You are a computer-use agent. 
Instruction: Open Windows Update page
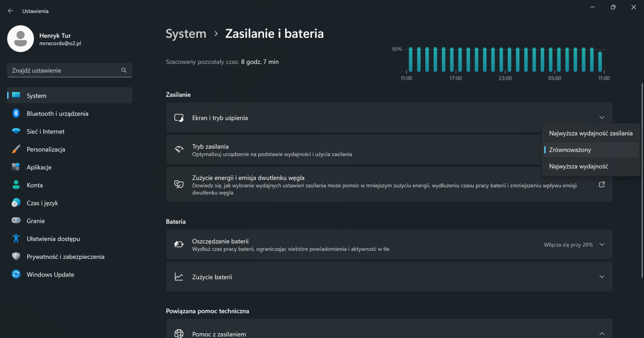click(x=70, y=274)
